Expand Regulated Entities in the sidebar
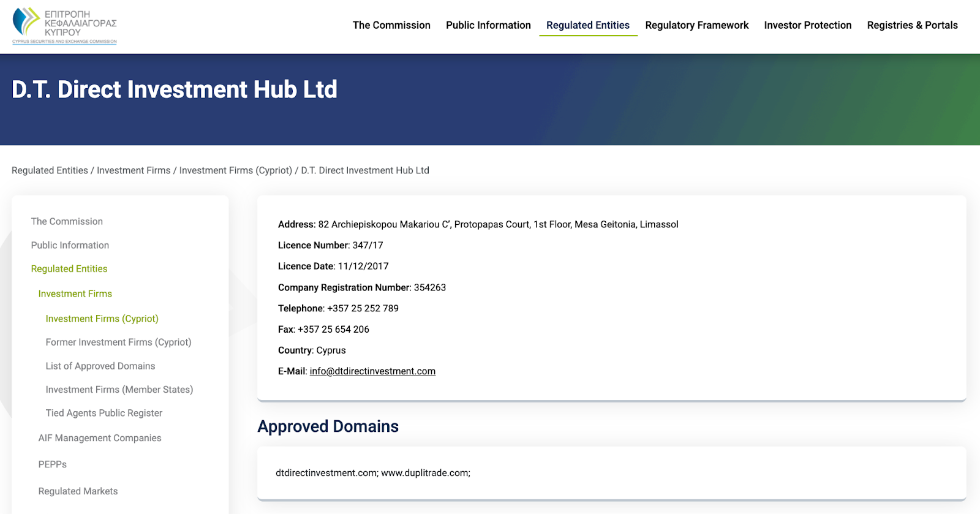This screenshot has width=980, height=514. click(x=69, y=269)
